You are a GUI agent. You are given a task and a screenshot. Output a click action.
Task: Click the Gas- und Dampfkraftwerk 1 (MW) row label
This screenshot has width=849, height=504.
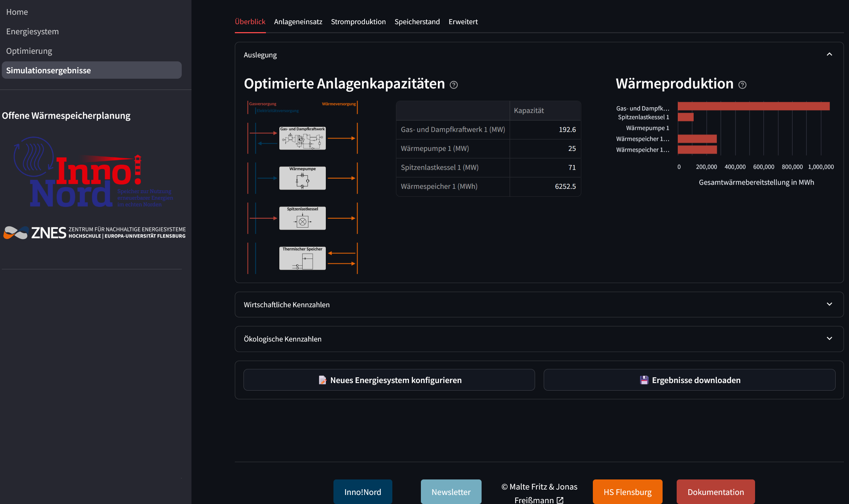coord(453,129)
